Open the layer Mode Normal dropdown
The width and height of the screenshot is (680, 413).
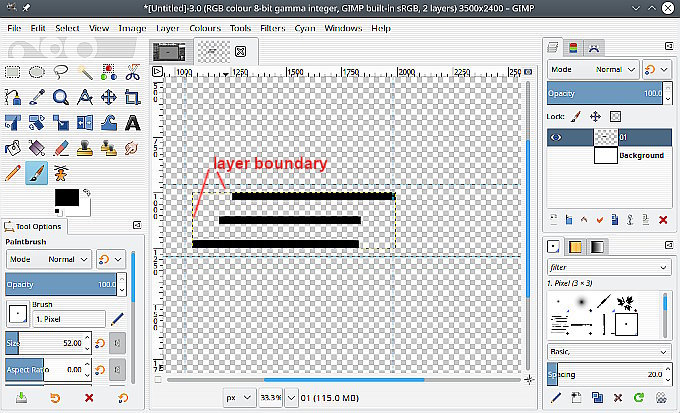[593, 69]
